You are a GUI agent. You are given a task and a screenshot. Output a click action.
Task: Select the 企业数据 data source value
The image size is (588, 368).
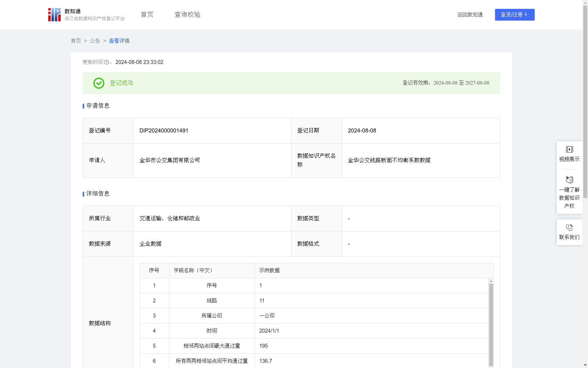(150, 244)
